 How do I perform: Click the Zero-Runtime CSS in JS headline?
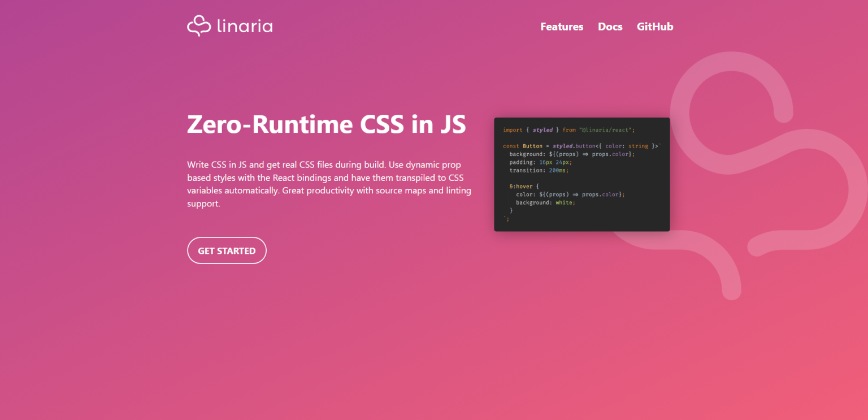pos(327,124)
